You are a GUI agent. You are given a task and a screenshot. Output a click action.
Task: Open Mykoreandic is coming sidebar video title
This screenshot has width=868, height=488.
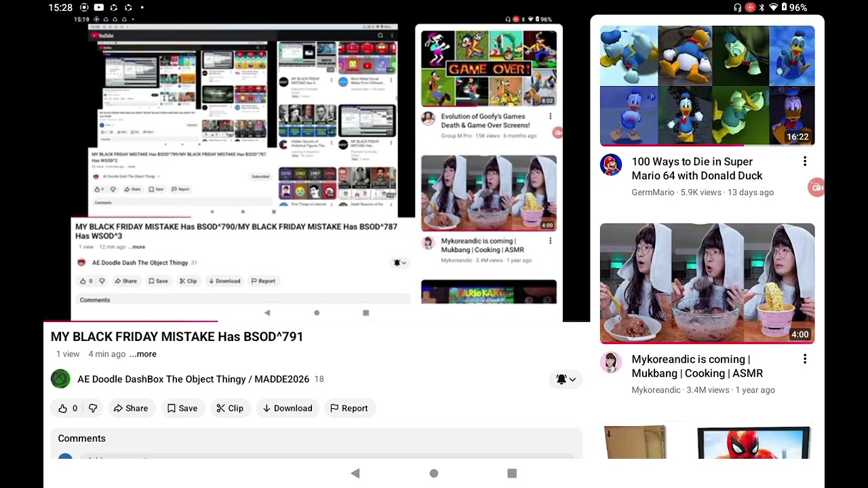(x=697, y=367)
